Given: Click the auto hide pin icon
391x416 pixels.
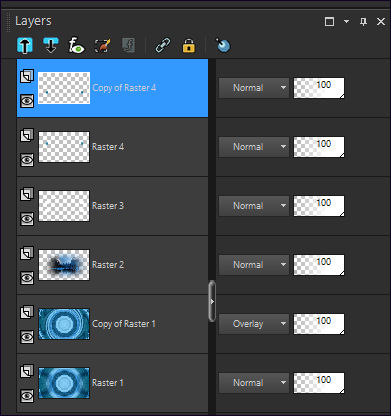Looking at the screenshot, I should (x=363, y=22).
